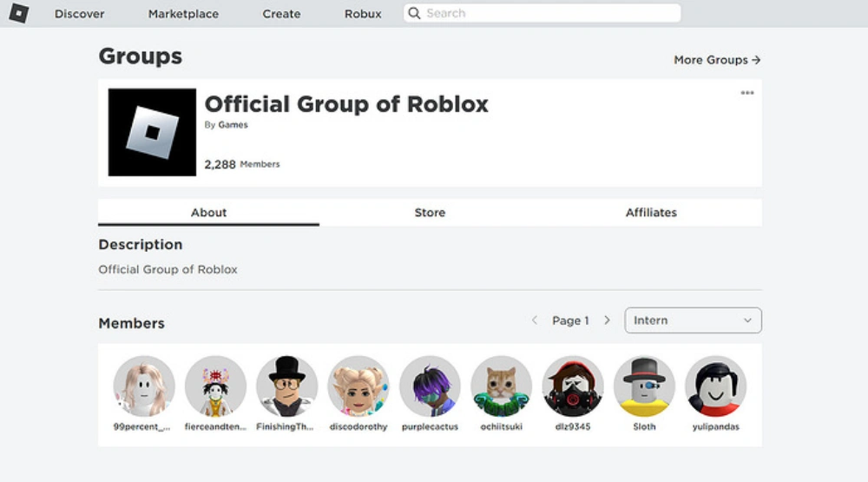The height and width of the screenshot is (482, 868).
Task: Open purplecactus member avatar
Action: (x=430, y=386)
